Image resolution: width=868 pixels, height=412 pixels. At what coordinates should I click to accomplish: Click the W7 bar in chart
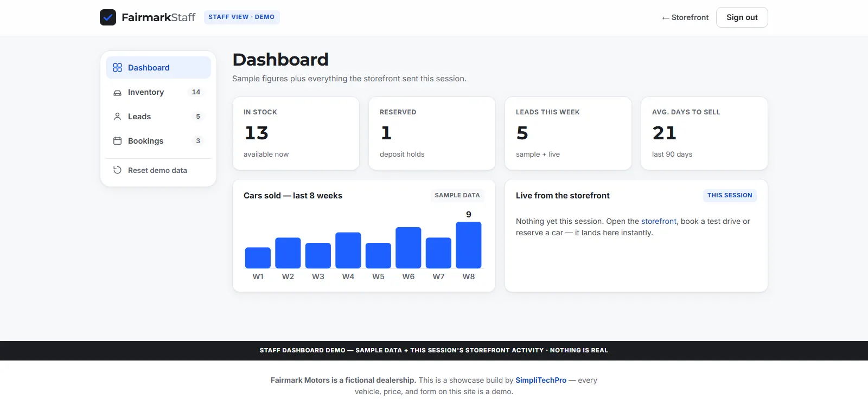[438, 253]
